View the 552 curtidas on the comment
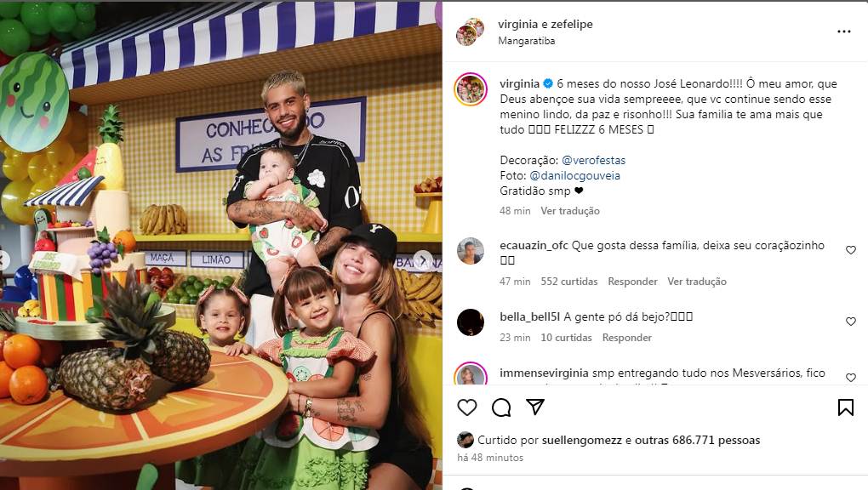Viewport: 868px width, 490px height. (x=569, y=282)
